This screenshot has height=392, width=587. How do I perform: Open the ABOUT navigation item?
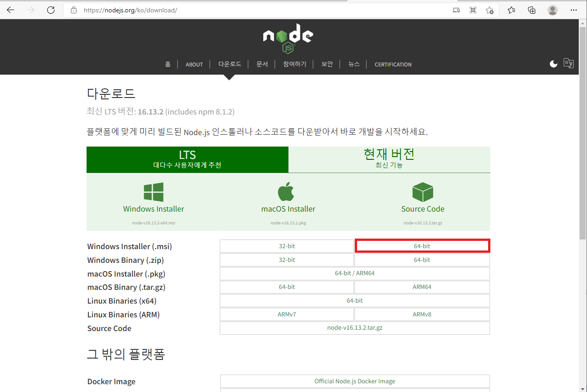pos(194,65)
